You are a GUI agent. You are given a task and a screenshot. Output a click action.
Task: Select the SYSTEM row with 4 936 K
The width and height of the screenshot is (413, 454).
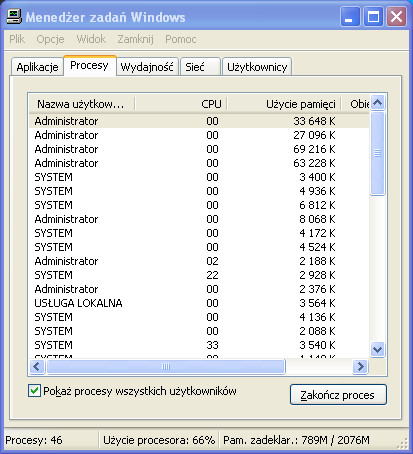[199, 191]
